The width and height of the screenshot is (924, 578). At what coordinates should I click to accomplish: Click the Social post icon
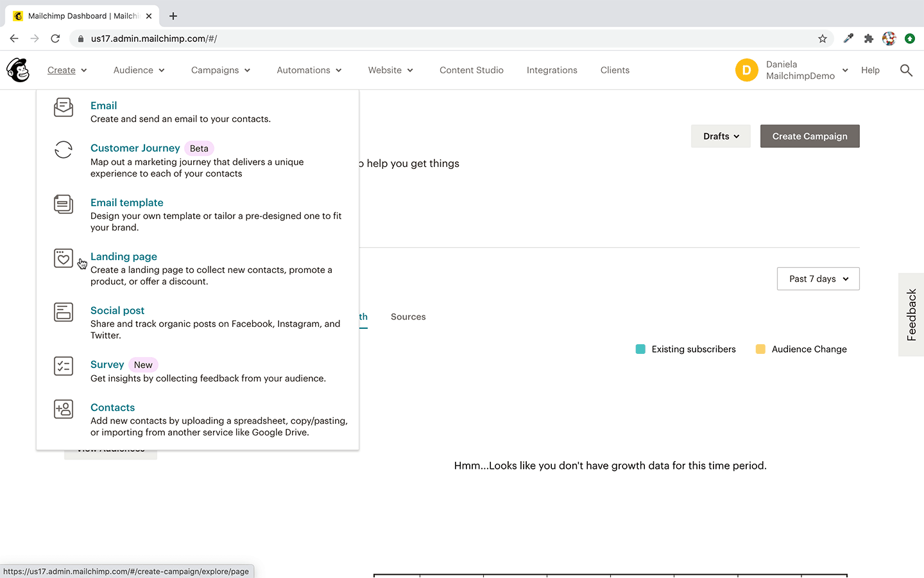pyautogui.click(x=64, y=312)
